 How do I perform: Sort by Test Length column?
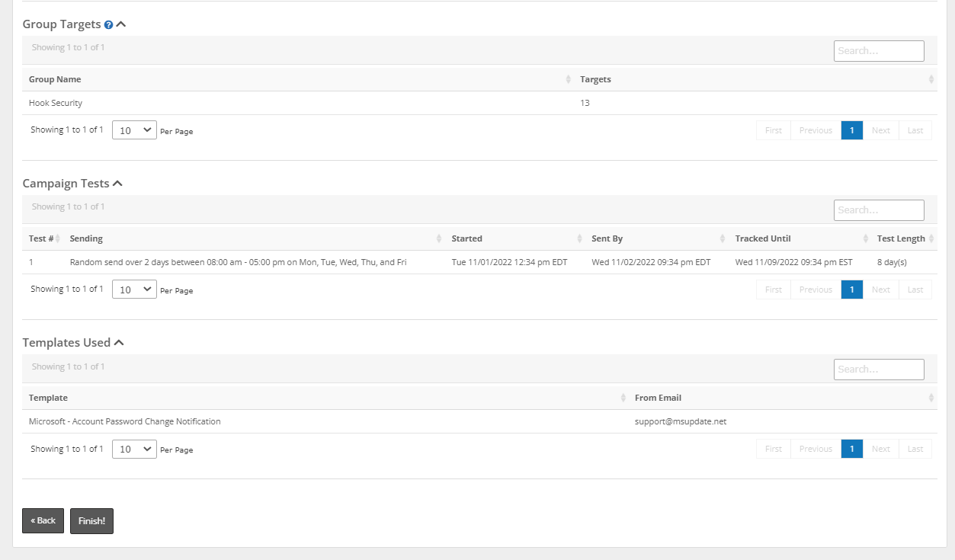click(x=904, y=238)
